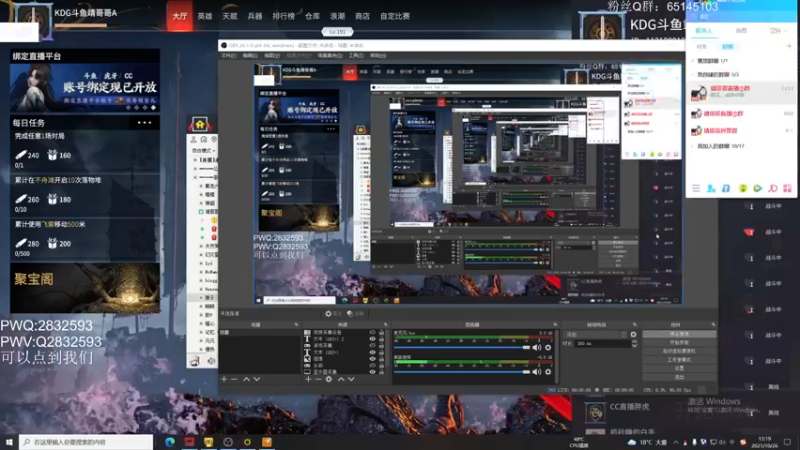Toggle visibility of 图像 source
This screenshot has height=450, width=800.
[x=372, y=359]
